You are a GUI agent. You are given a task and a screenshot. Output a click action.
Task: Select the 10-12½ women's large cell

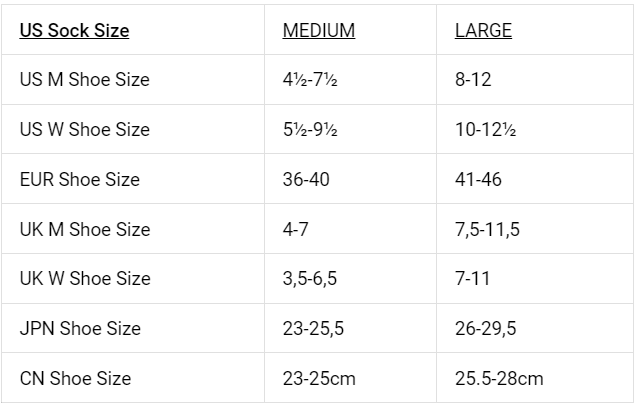point(486,130)
